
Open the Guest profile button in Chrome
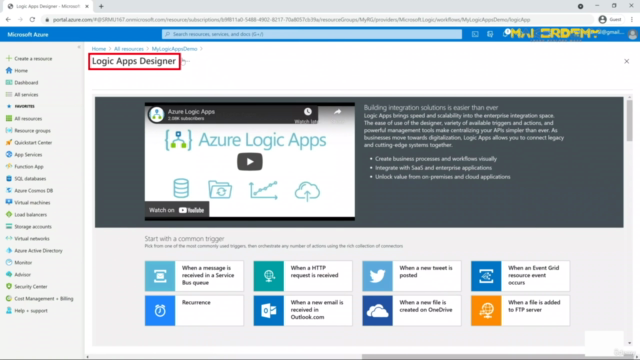(610, 20)
